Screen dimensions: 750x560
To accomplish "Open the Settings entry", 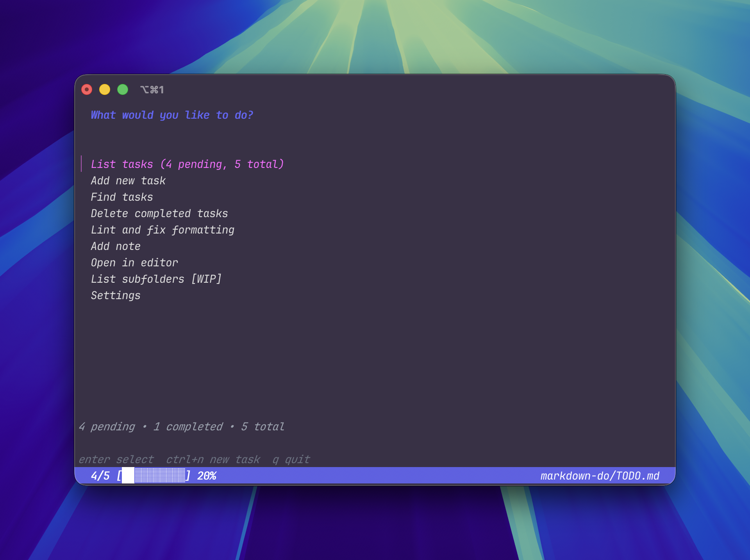I will (x=115, y=295).
